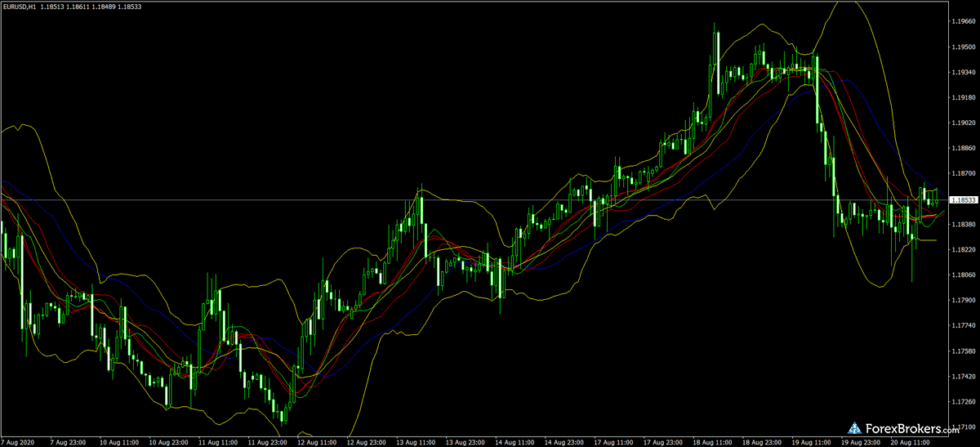Viewport: 980px width, 447px height.
Task: Click the 7 Aug 2020 date label
Action: 17,440
